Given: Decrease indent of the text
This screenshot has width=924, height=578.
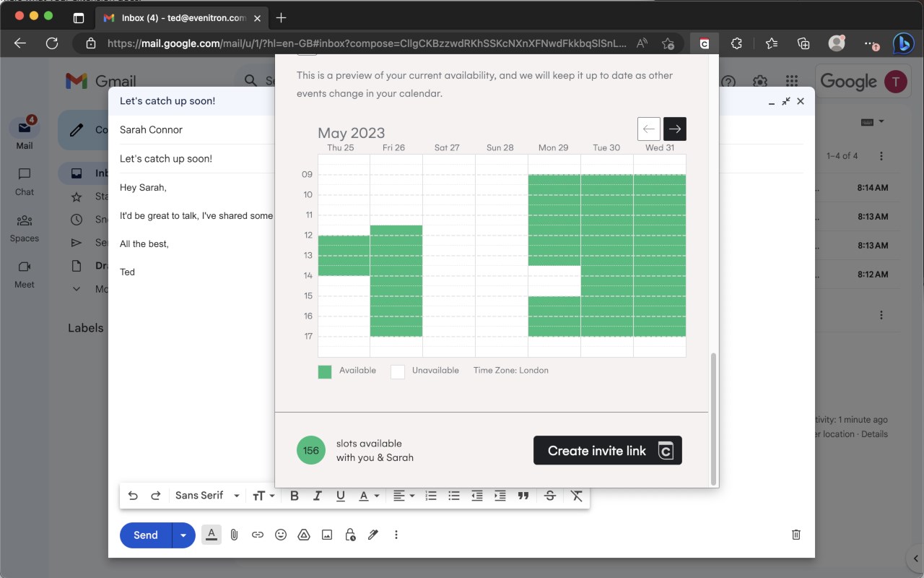Looking at the screenshot, I should 477,496.
